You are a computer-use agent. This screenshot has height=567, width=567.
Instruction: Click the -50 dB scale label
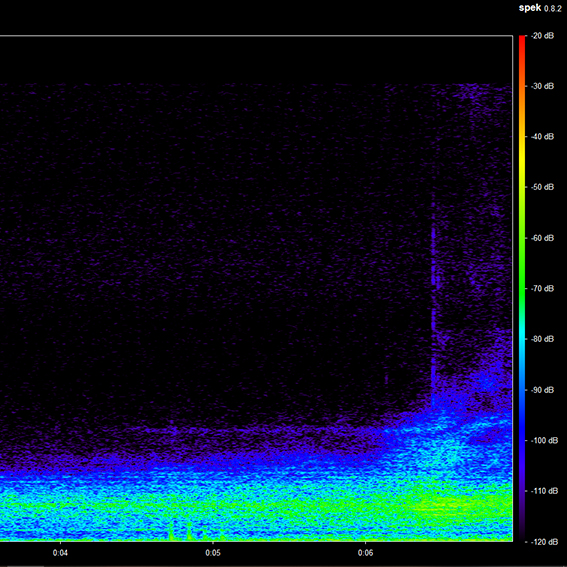tap(543, 187)
